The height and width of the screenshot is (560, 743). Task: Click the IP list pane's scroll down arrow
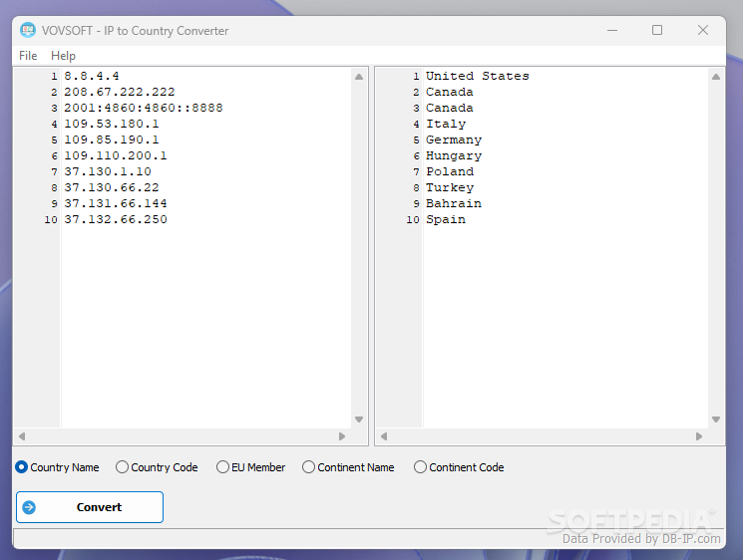pos(359,420)
